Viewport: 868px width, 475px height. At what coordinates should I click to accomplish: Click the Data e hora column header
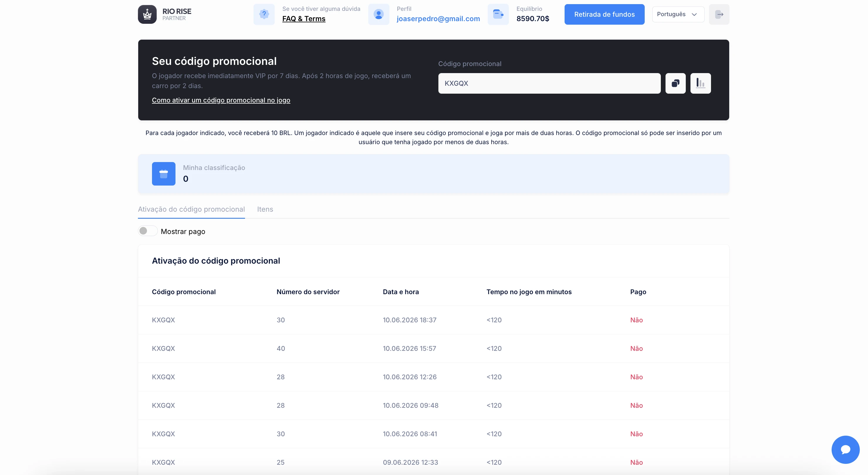401,292
